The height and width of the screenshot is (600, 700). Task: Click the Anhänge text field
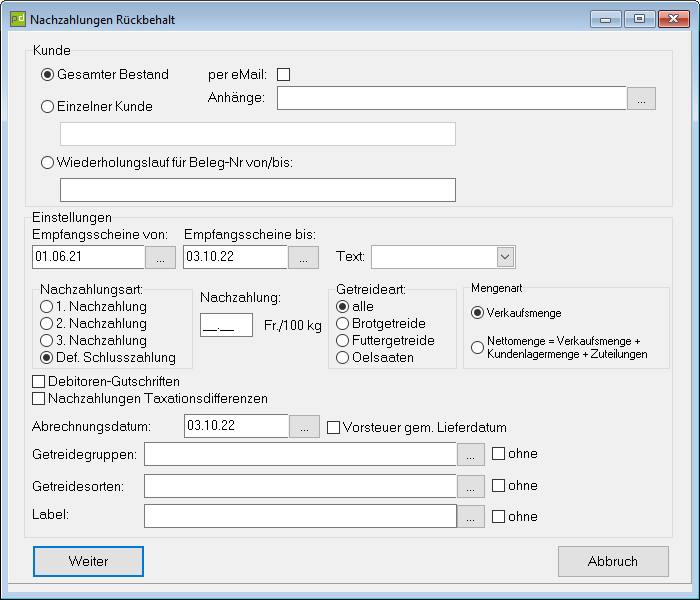[x=452, y=98]
